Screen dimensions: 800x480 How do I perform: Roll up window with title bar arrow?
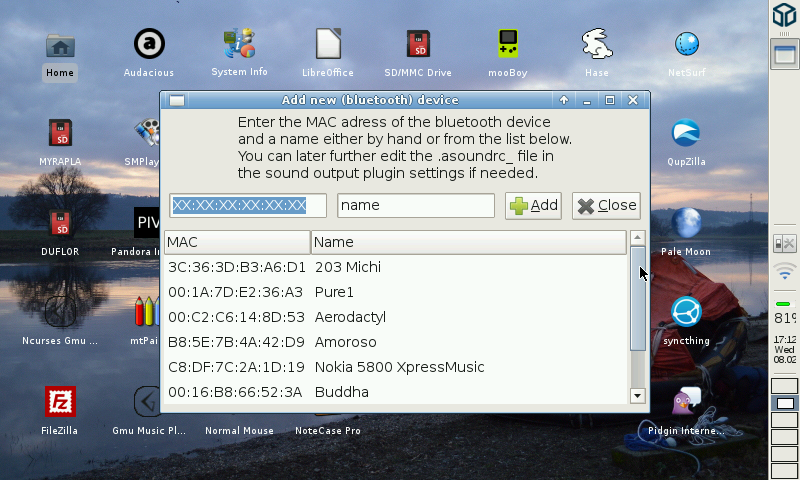coord(564,100)
